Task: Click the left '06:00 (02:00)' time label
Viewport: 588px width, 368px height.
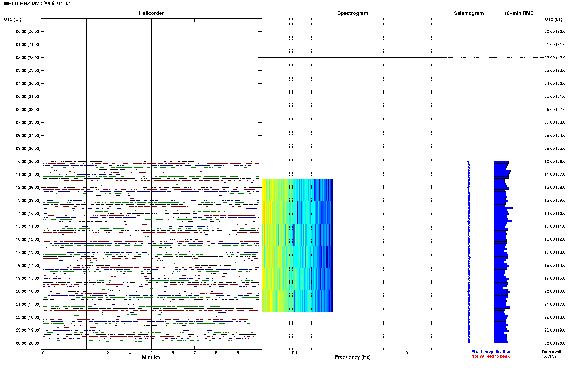Action: pos(28,109)
